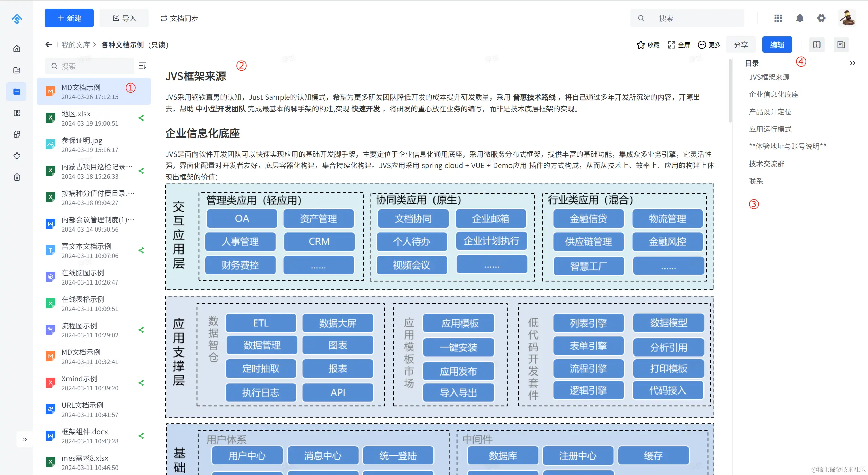
Task: Select 富文本文档示例 in file list
Action: point(86,246)
